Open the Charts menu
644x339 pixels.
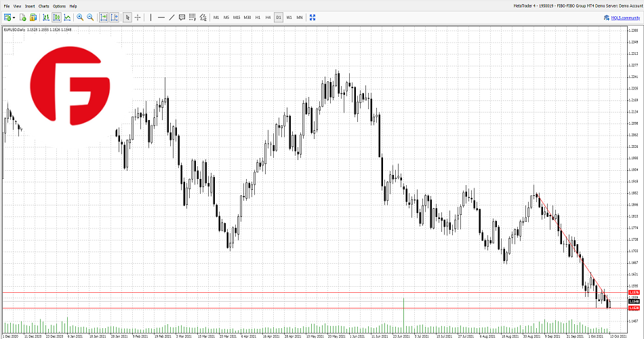[x=43, y=5]
